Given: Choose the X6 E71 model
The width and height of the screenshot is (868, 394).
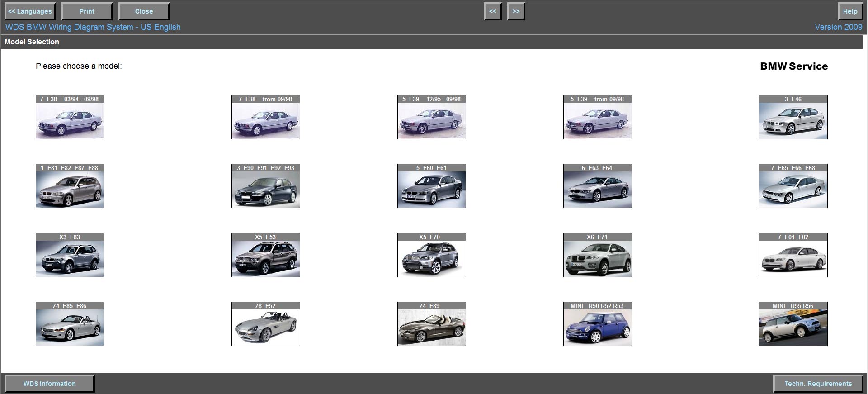Looking at the screenshot, I should pos(598,255).
